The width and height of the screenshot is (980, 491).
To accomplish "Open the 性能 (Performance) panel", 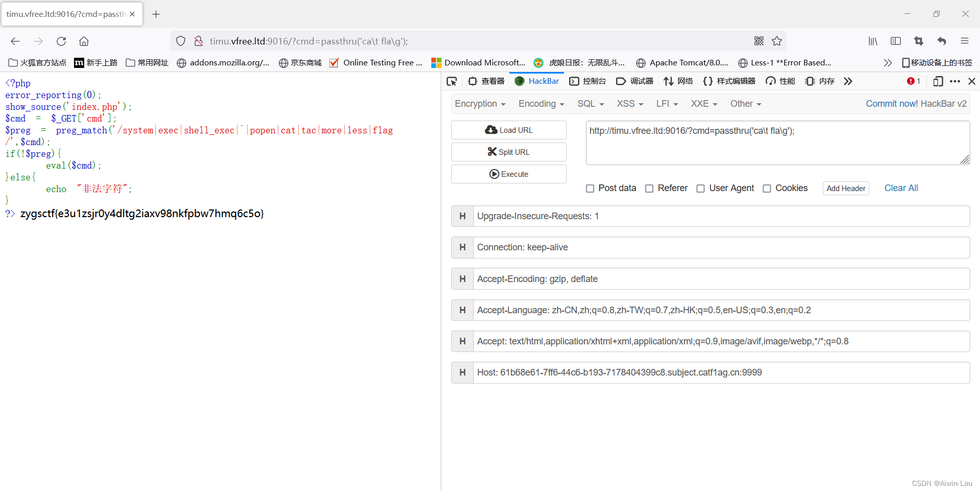I will (x=780, y=81).
